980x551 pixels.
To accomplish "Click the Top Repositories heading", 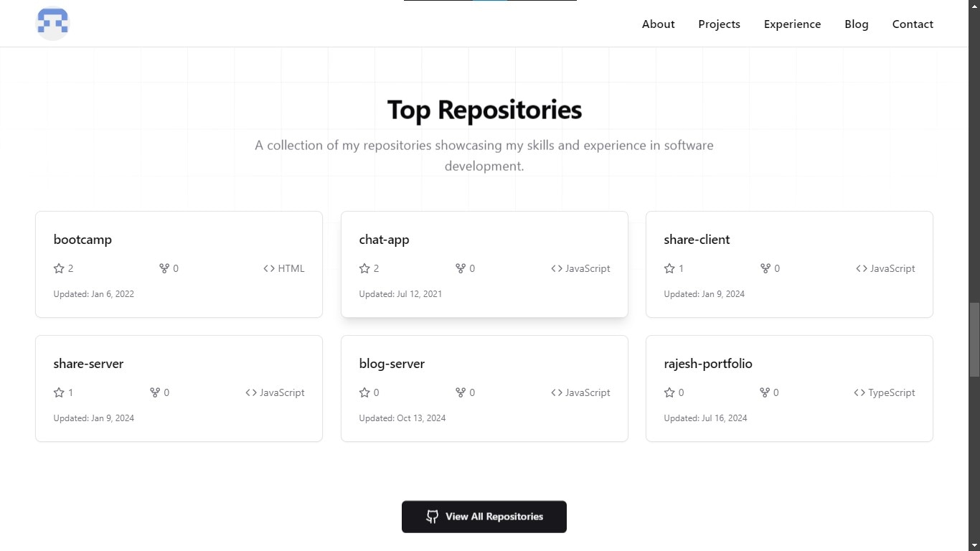I will click(x=484, y=110).
